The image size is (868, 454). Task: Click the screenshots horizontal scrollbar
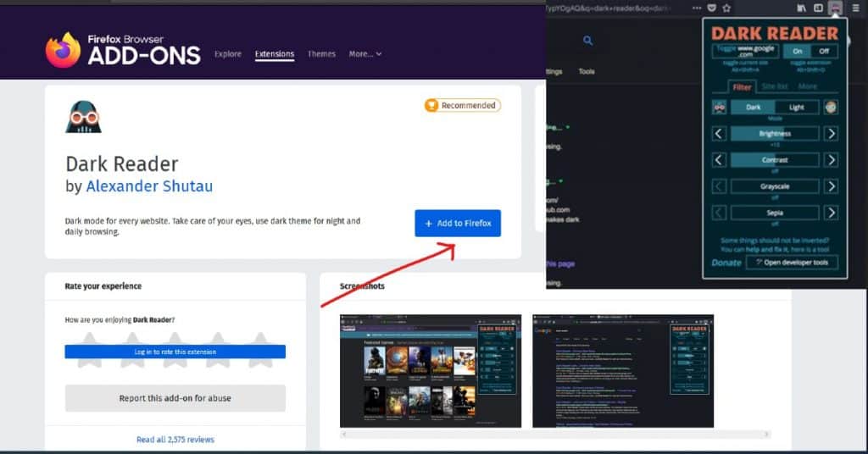(555, 435)
